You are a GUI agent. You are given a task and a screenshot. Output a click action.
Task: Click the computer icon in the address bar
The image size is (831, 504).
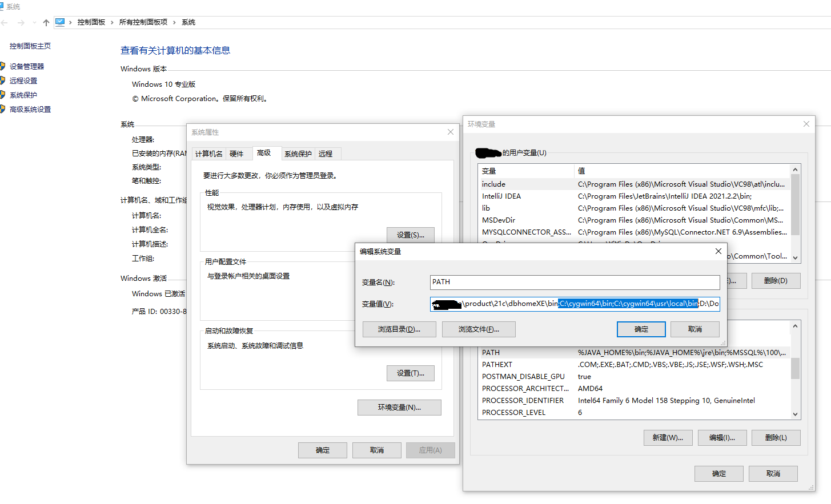pyautogui.click(x=60, y=22)
